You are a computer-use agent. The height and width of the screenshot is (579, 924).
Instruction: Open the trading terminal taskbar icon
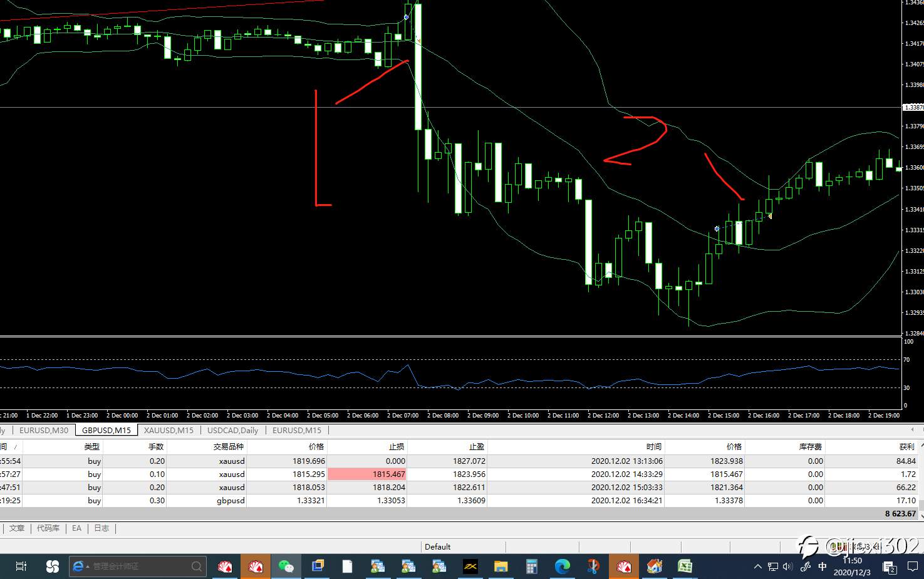pyautogui.click(x=470, y=566)
